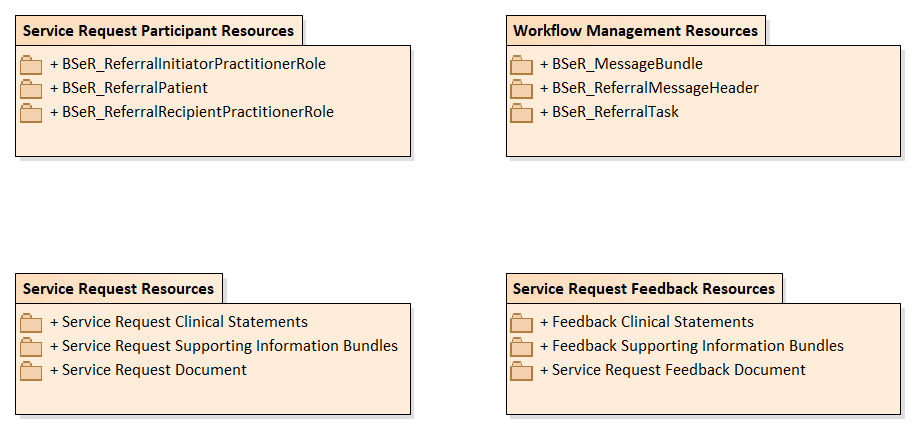Viewport: 915px width, 429px height.
Task: Click folder icon beside BSeR_ReferralMessageHeader
Action: (522, 89)
